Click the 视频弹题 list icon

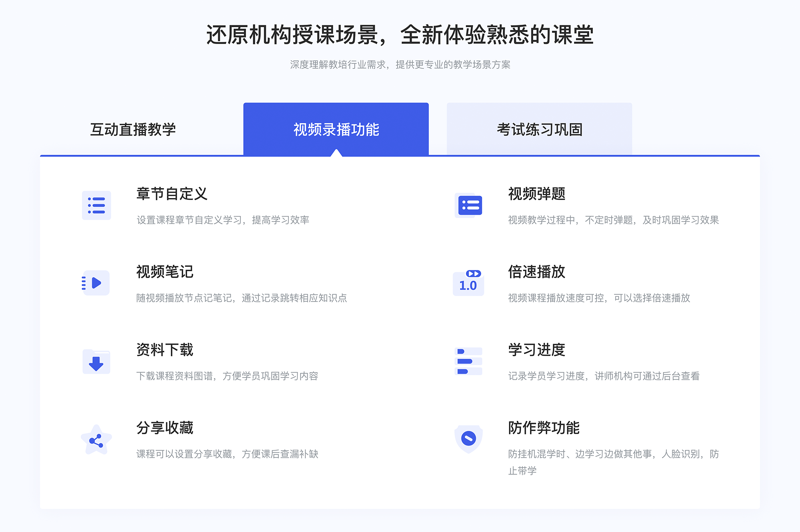pyautogui.click(x=468, y=207)
